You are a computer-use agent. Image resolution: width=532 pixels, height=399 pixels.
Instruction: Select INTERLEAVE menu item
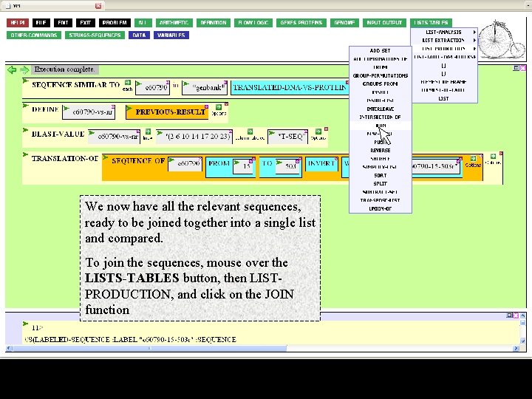coord(381,109)
